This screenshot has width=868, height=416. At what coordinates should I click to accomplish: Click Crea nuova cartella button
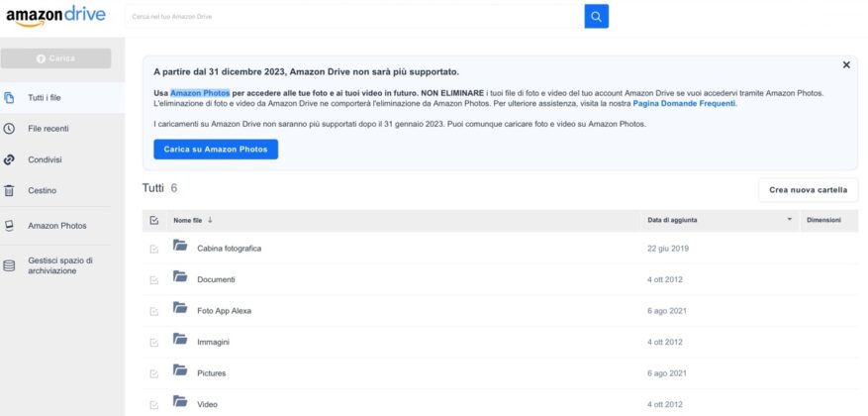pos(809,190)
